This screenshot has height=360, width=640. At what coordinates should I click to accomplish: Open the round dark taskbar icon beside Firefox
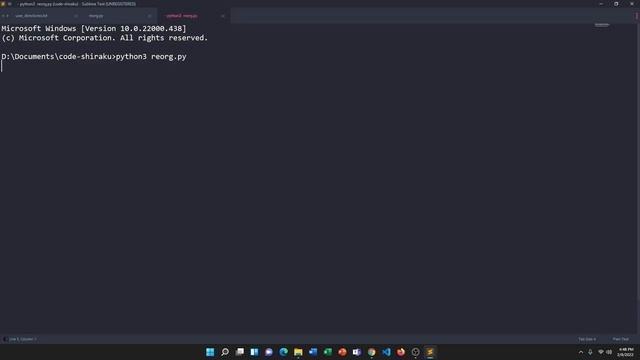click(416, 352)
